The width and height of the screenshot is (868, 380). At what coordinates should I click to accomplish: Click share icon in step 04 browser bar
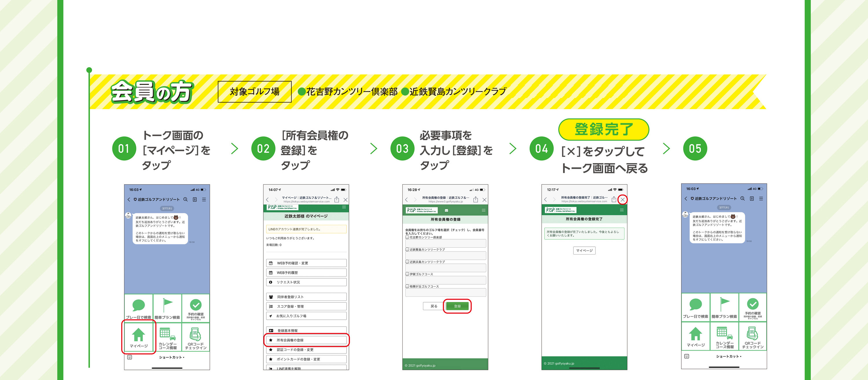point(614,199)
